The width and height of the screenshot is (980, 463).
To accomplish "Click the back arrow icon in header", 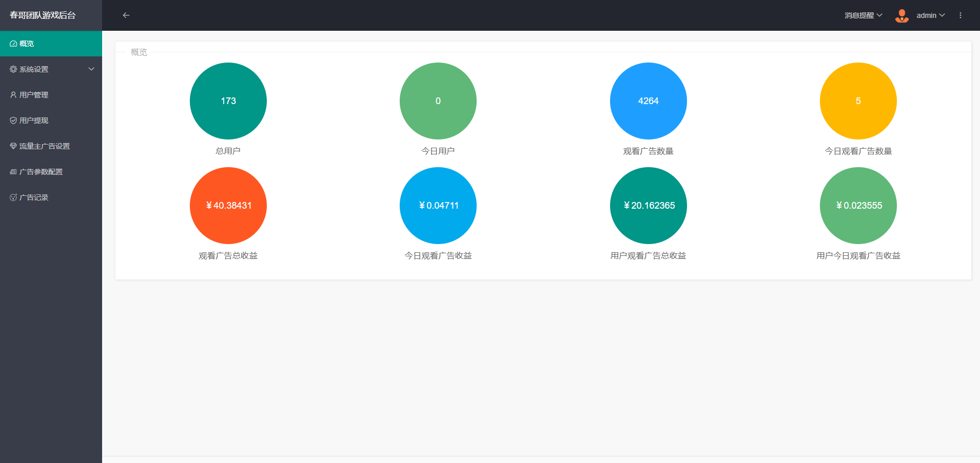I will pos(126,15).
